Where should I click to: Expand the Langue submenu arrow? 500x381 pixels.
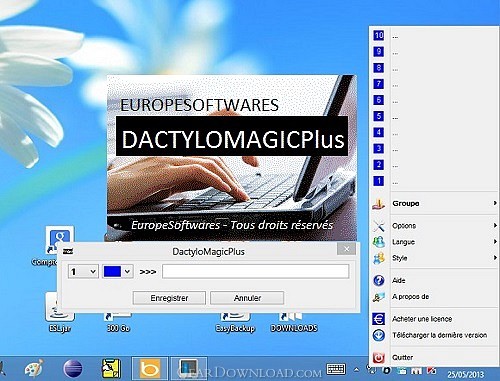tap(495, 242)
